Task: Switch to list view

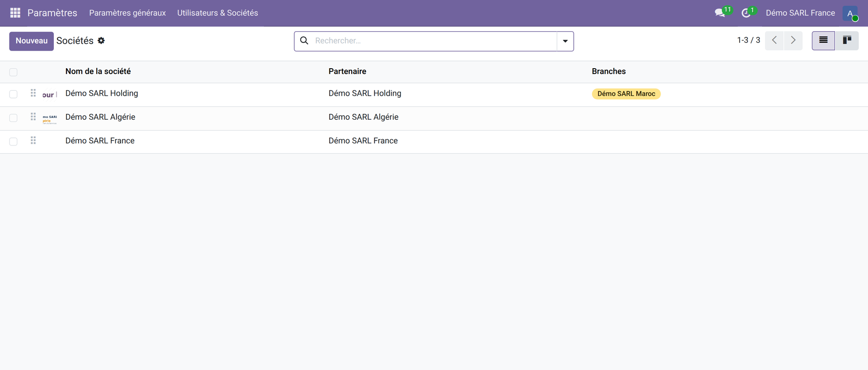Action: [823, 41]
